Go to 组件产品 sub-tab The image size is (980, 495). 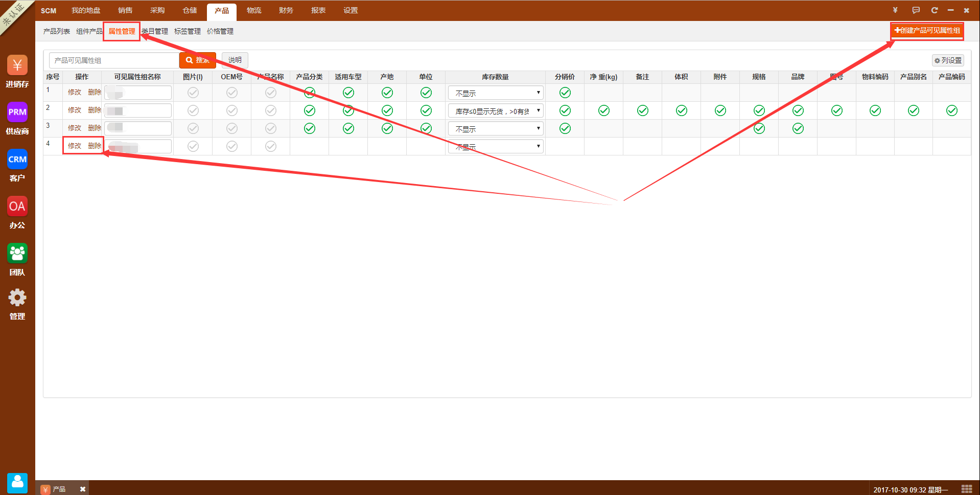click(x=89, y=31)
